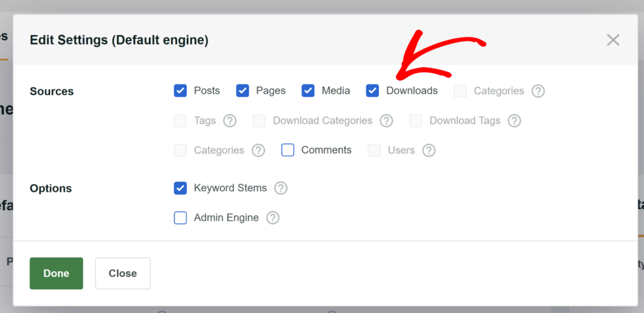Click the Close button at the bottom

click(x=123, y=273)
